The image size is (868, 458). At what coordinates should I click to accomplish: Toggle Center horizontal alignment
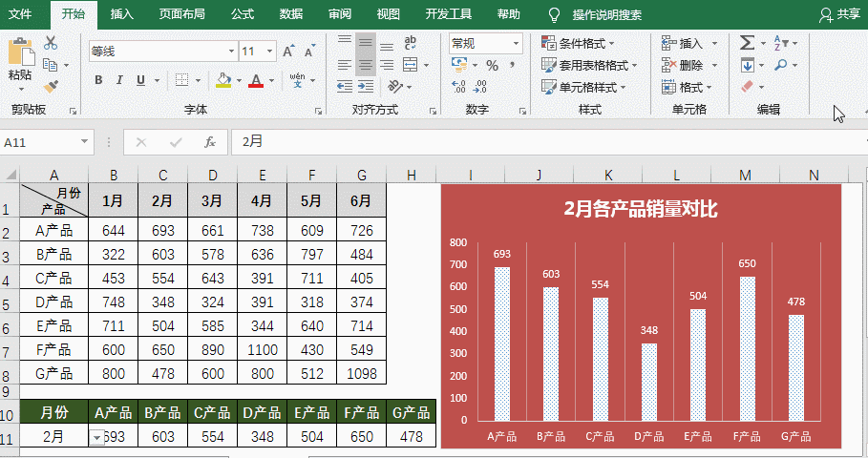pos(366,65)
